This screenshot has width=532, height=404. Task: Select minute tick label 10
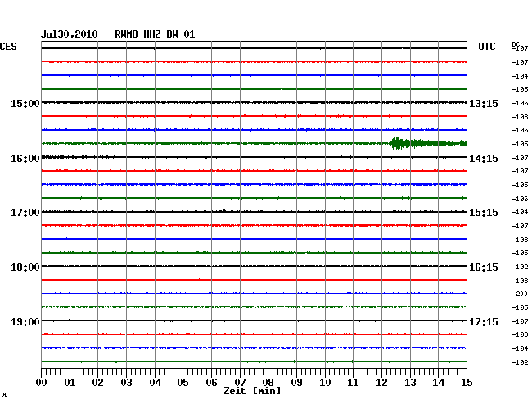point(325,382)
